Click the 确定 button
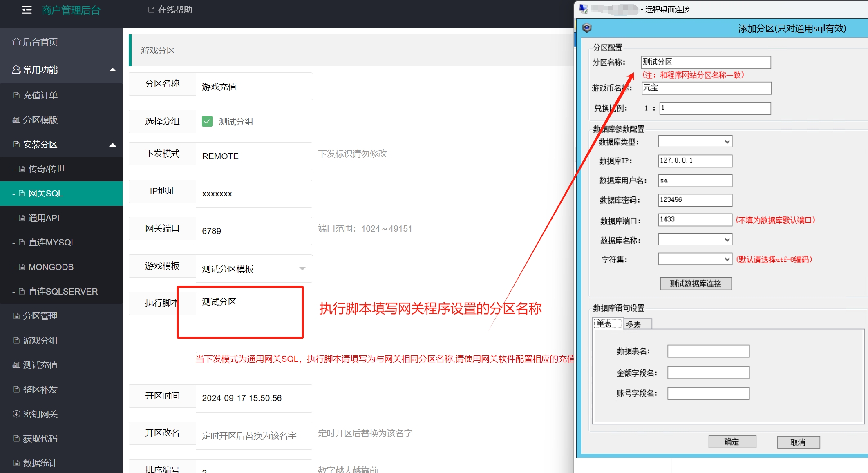This screenshot has height=473, width=868. tap(732, 442)
